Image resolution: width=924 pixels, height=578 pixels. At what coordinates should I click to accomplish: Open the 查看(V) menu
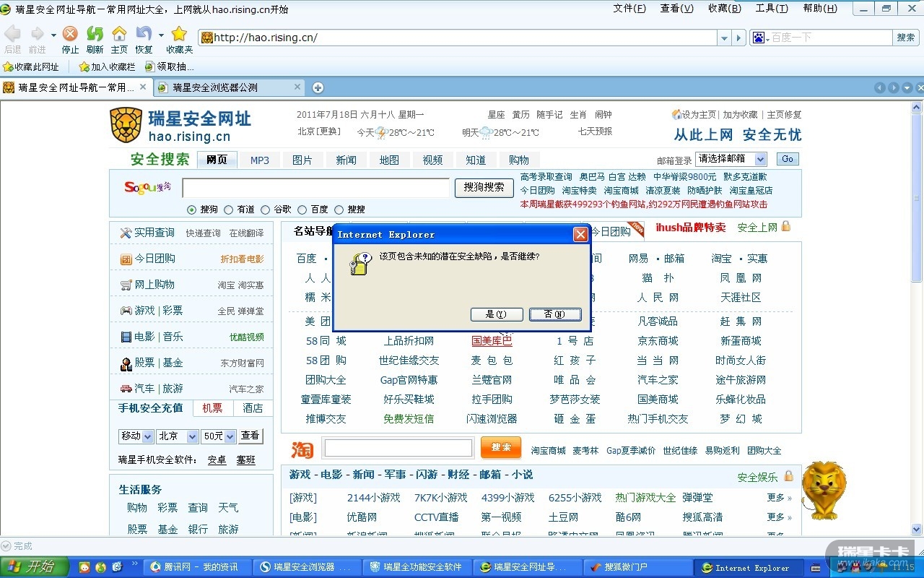[x=677, y=9]
